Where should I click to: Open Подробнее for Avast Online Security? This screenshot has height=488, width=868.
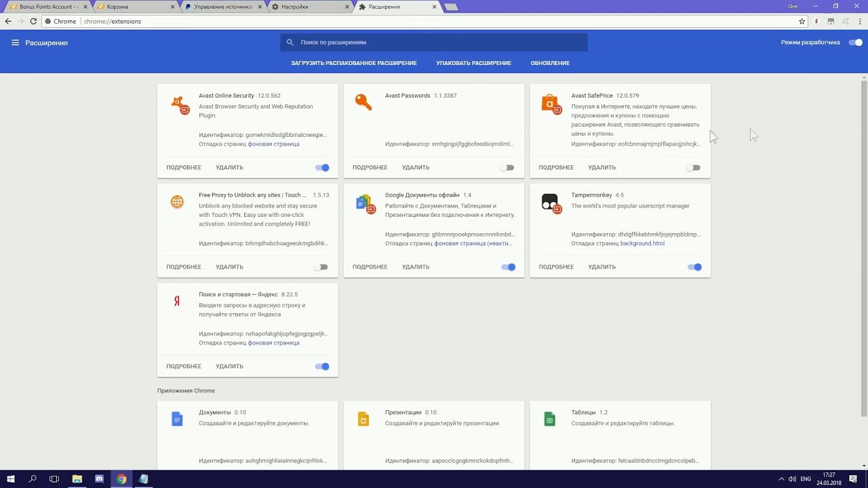(x=184, y=167)
